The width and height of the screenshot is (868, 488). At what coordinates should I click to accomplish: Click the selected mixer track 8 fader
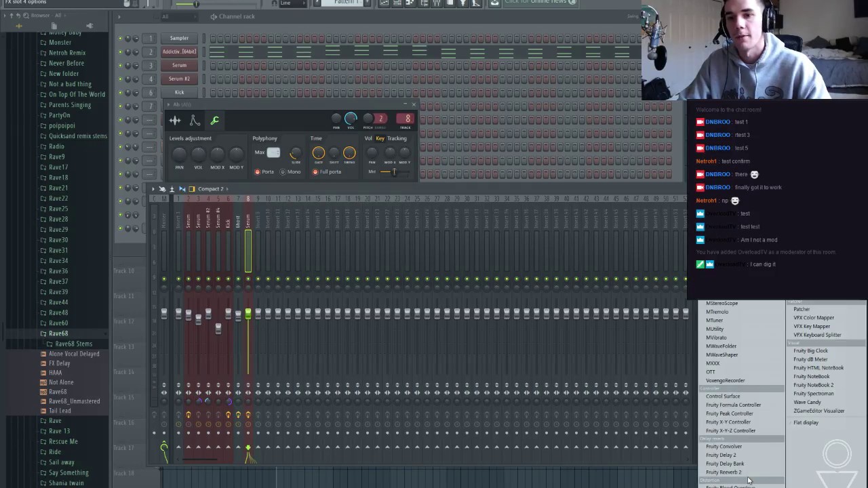[x=248, y=314]
